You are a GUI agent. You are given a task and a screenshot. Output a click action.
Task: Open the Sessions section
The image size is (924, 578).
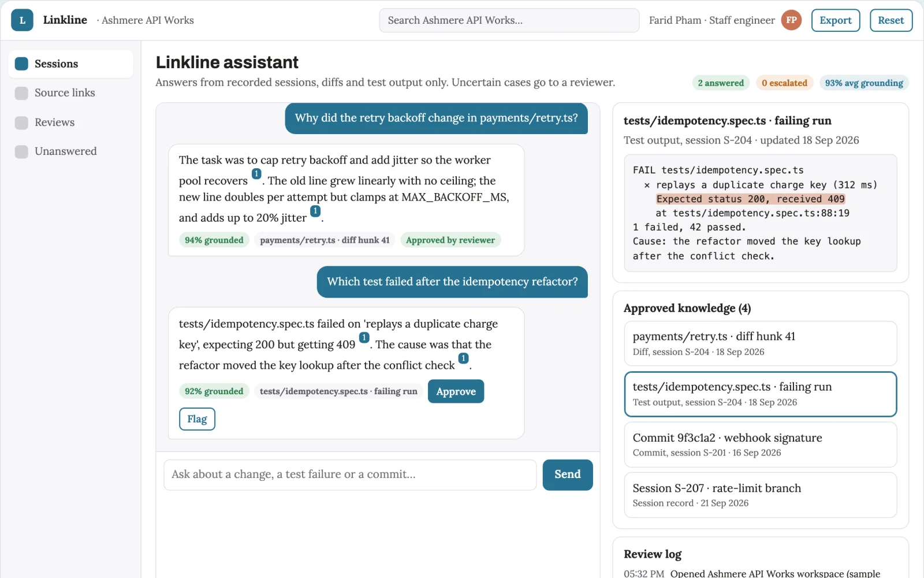coord(70,64)
